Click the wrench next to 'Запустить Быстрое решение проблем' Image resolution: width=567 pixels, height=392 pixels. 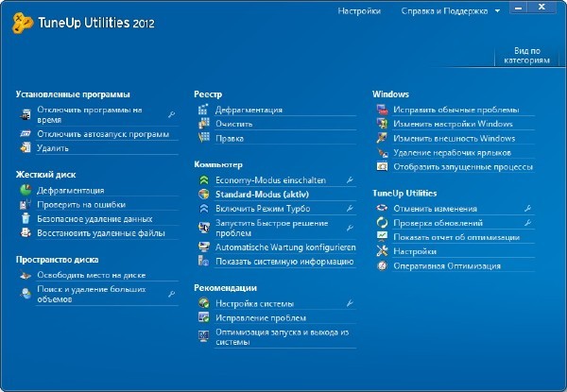350,228
